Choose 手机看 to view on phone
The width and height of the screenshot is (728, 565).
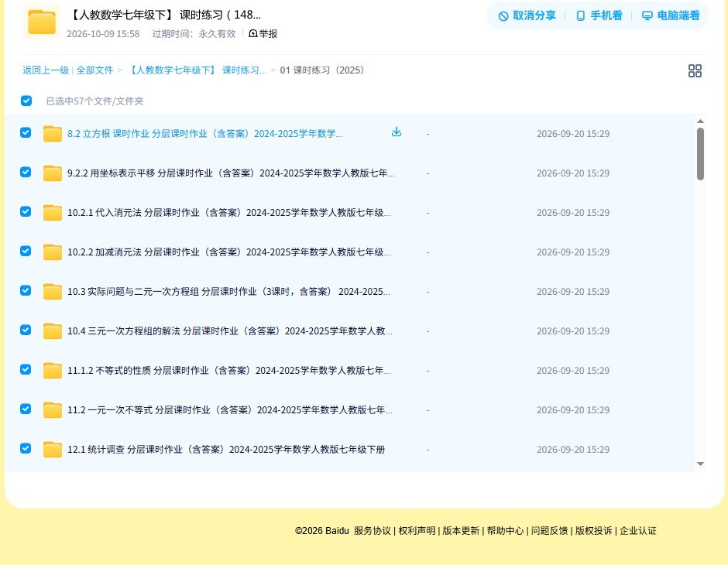(x=599, y=15)
